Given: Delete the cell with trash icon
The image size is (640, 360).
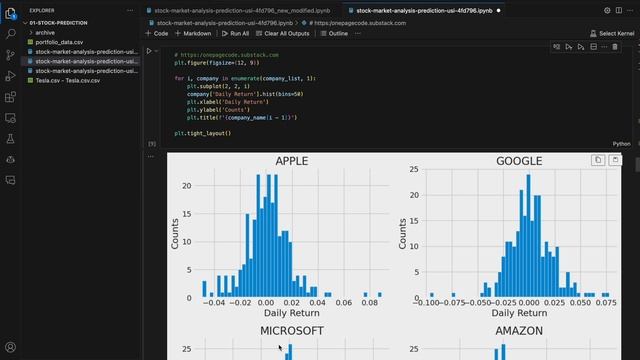Looking at the screenshot, I should click(615, 47).
